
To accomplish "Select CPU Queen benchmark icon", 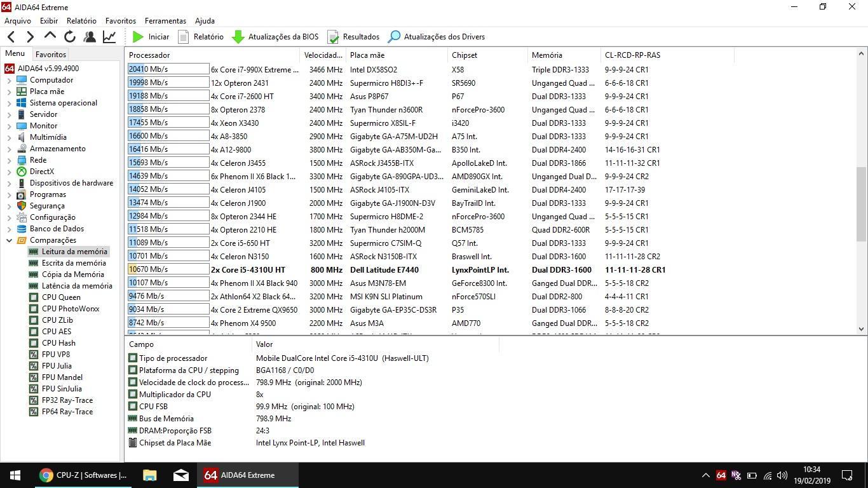I will [34, 297].
